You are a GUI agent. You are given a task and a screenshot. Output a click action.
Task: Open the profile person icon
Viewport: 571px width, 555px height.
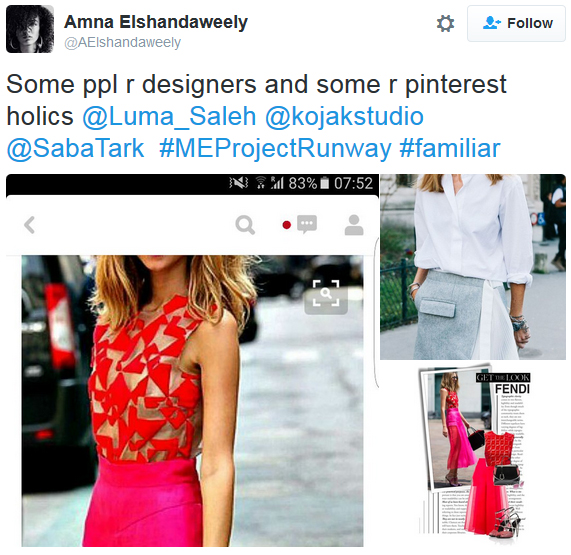coord(354,225)
